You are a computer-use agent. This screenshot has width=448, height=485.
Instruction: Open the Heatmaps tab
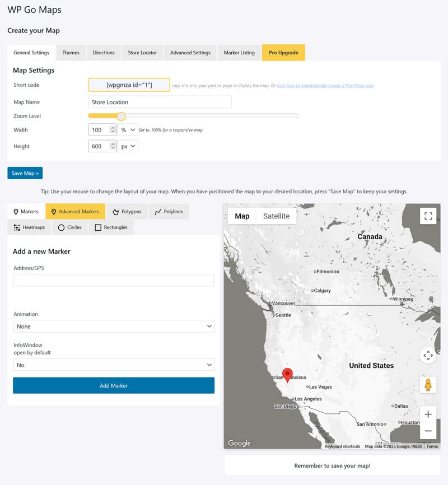29,227
